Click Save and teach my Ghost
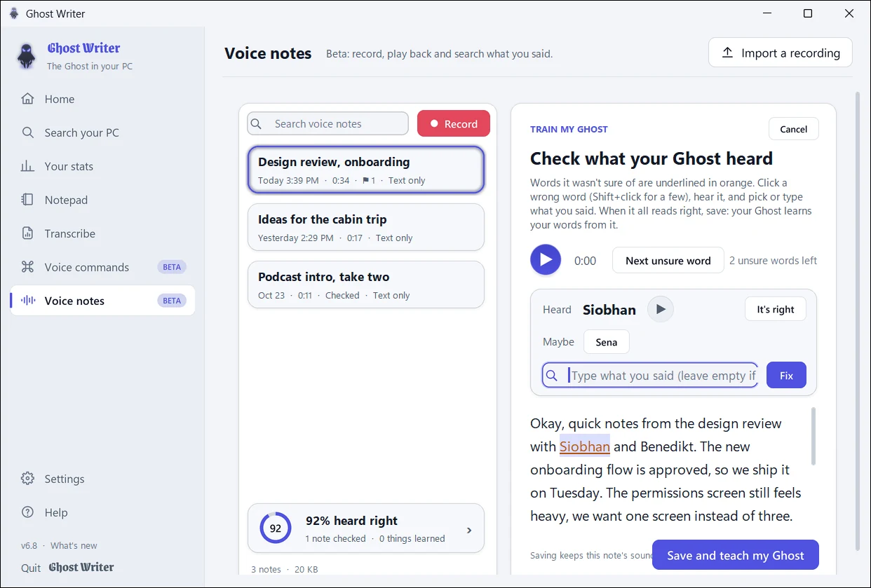The image size is (871, 588). [x=735, y=555]
